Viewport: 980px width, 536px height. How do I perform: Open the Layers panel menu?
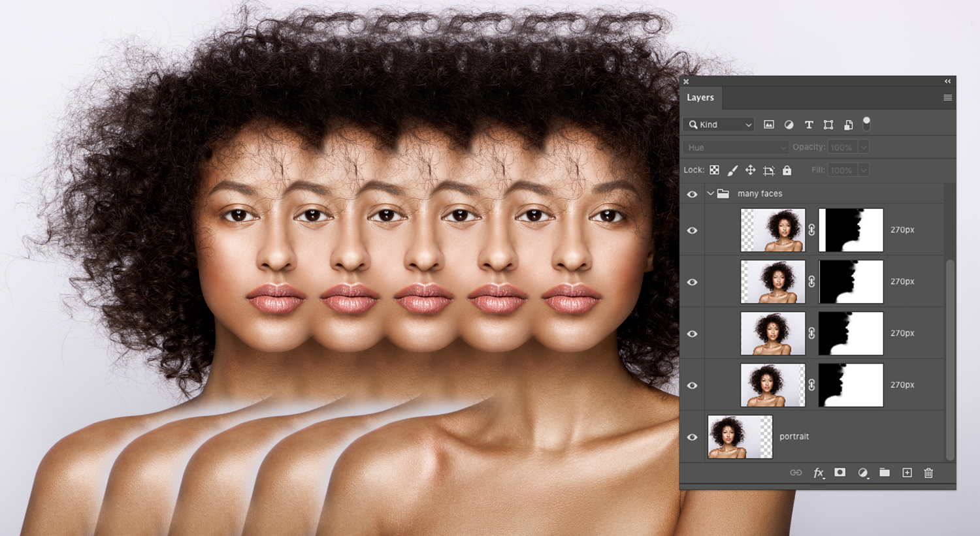point(947,97)
